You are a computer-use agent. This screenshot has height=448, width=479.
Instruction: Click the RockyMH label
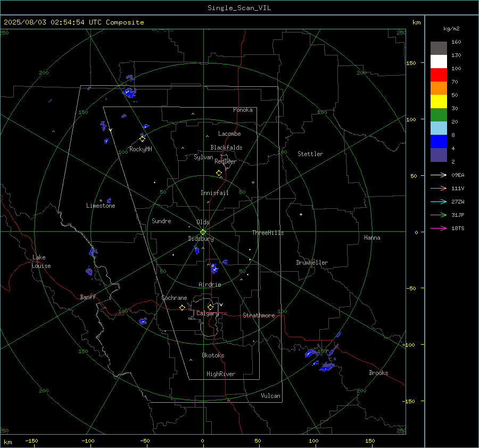(141, 149)
